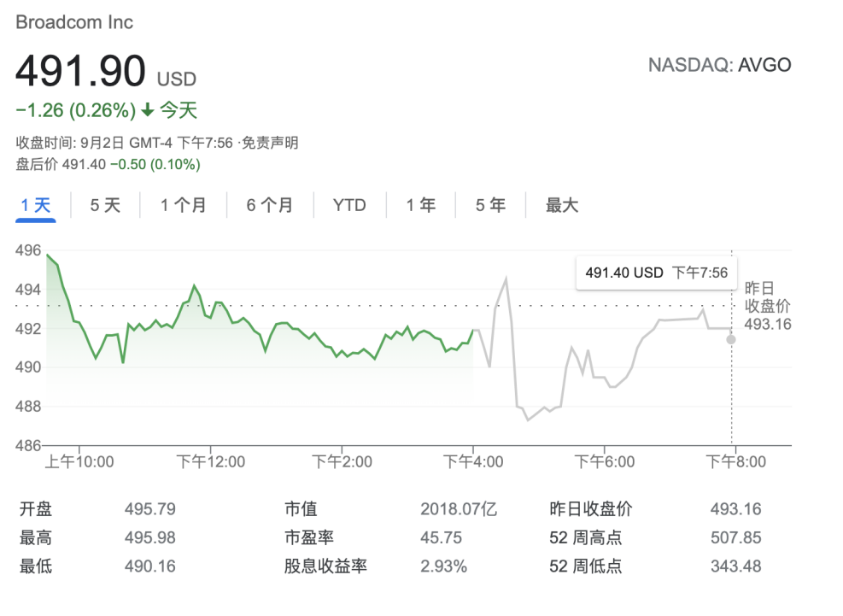The width and height of the screenshot is (843, 616).
Task: Select the 1 天 time range tab
Action: click(36, 205)
